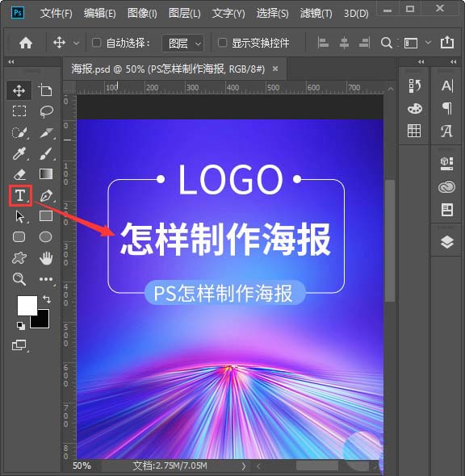Click align right edges icon
The width and height of the screenshot is (465, 476).
pos(364,43)
